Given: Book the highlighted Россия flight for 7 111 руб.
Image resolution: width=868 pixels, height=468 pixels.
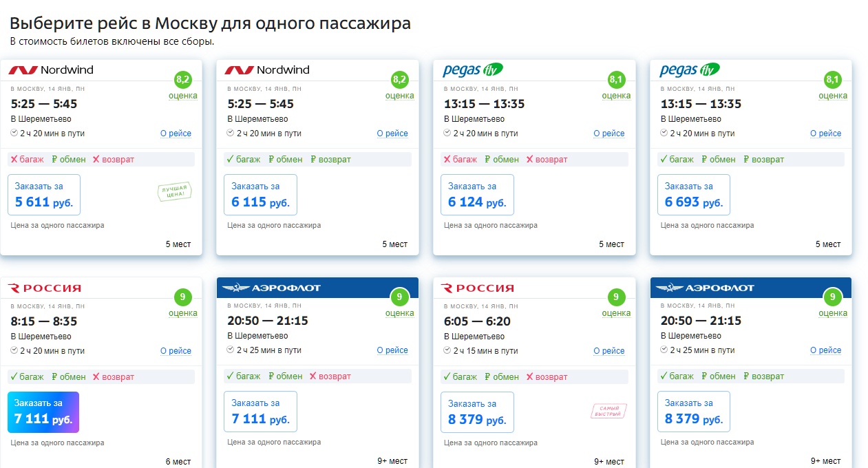Looking at the screenshot, I should click(43, 412).
